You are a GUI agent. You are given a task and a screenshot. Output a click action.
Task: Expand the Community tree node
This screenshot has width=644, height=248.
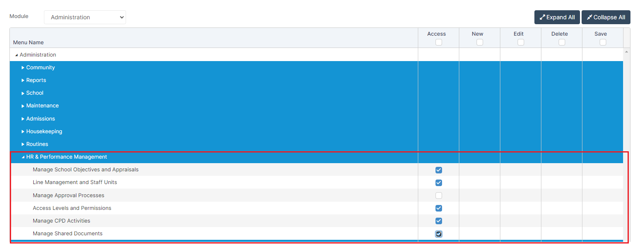coord(23,68)
